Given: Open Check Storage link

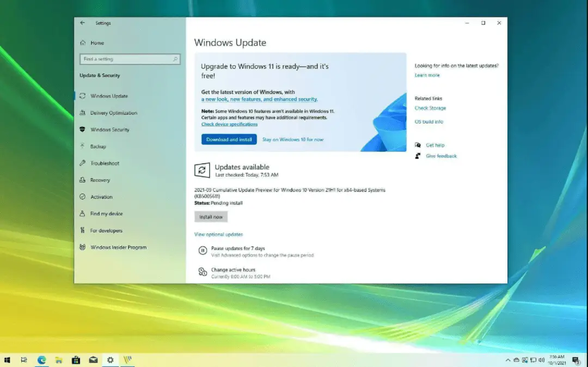Looking at the screenshot, I should pos(430,108).
